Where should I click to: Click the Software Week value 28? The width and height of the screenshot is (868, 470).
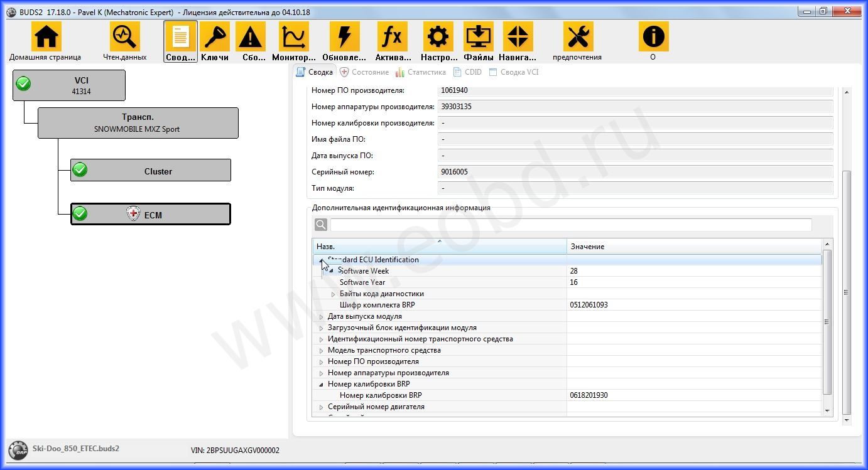574,271
